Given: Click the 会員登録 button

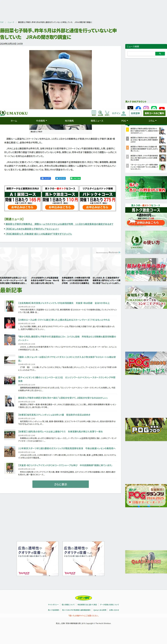Looking at the screenshot, I should (x=135, y=113).
